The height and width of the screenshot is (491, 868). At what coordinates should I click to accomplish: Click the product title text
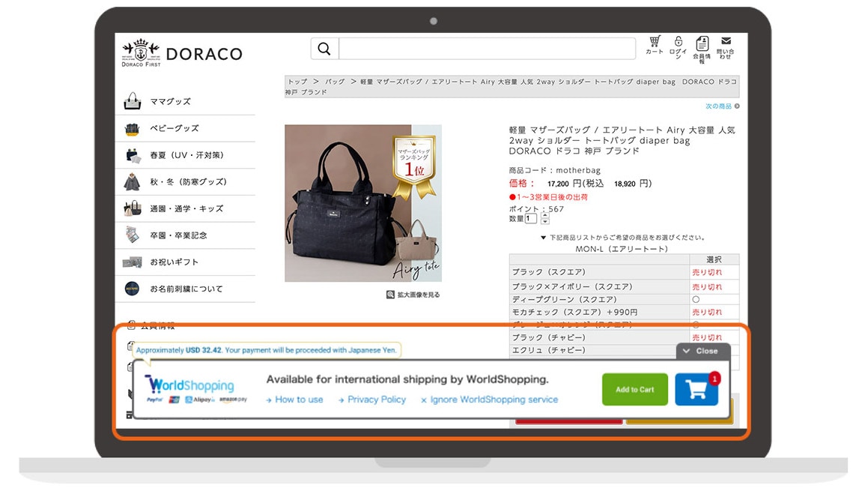click(x=622, y=140)
